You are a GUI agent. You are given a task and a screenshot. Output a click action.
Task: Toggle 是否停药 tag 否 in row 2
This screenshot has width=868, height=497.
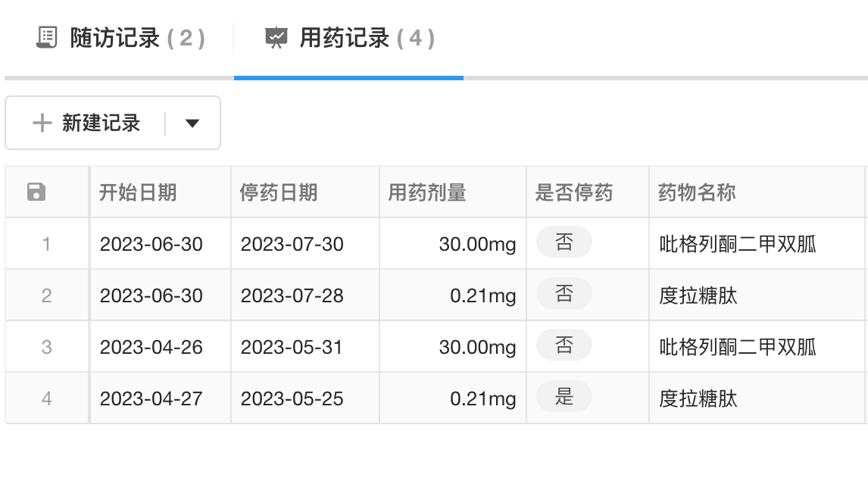tap(564, 295)
